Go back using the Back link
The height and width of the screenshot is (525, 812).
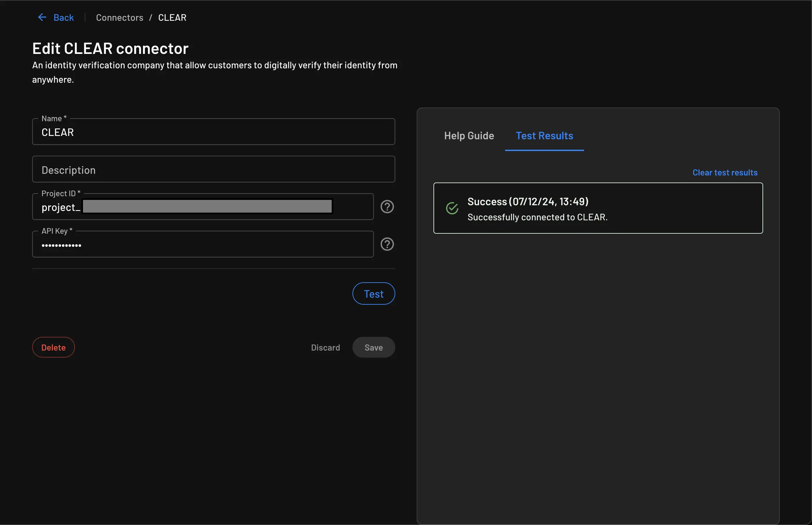(63, 17)
